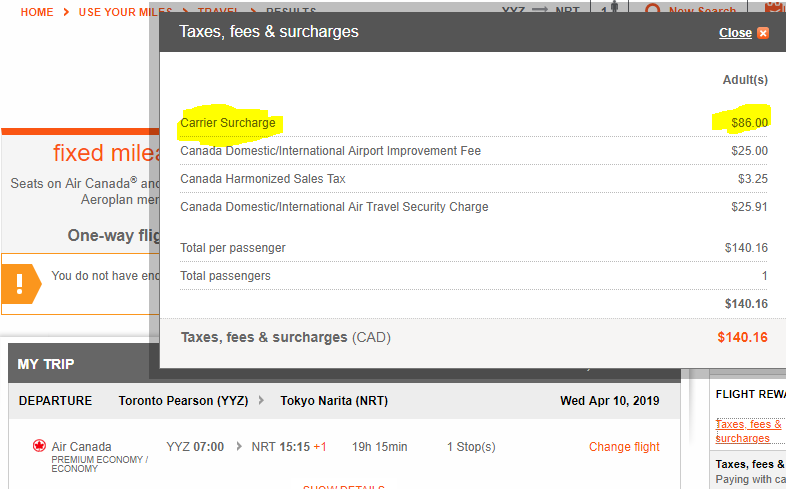Screen dimensions: 786x489
Task: Click the orange exclamation warning icon
Action: [x=21, y=284]
